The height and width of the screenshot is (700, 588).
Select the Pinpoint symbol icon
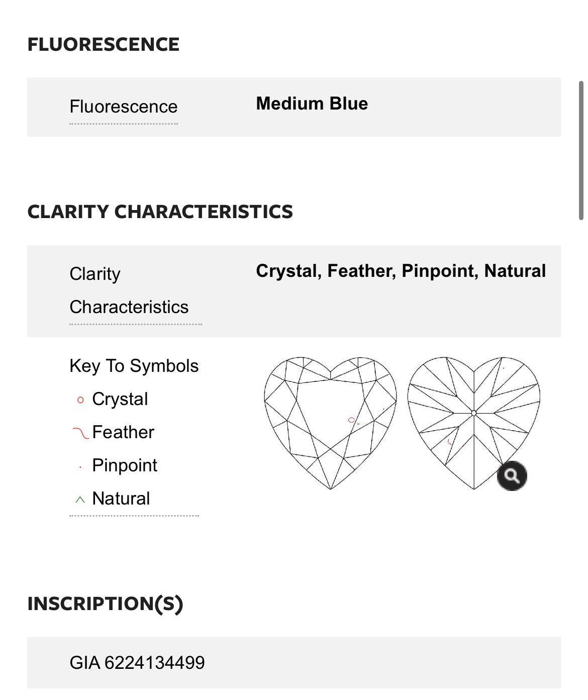[x=79, y=466]
